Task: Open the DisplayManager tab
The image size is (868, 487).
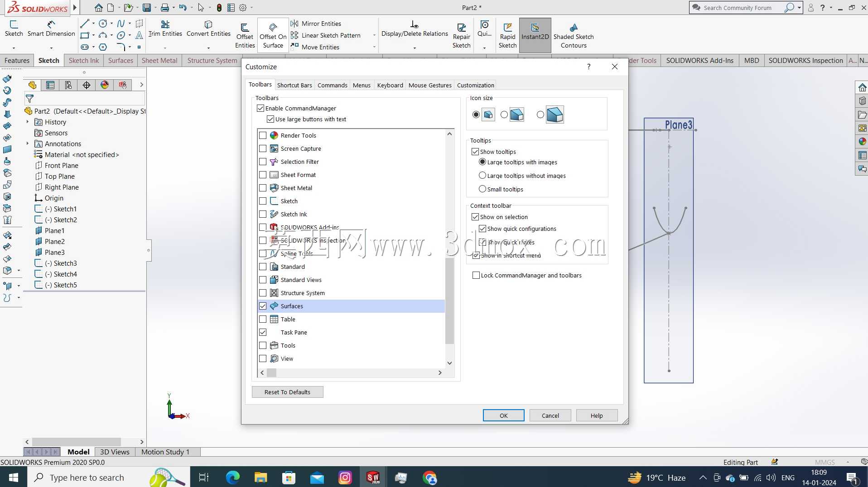Action: point(105,85)
